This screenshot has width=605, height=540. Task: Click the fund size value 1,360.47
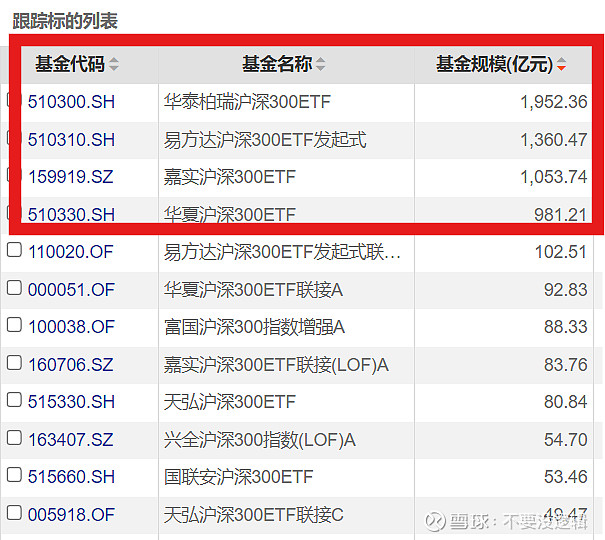(x=554, y=140)
